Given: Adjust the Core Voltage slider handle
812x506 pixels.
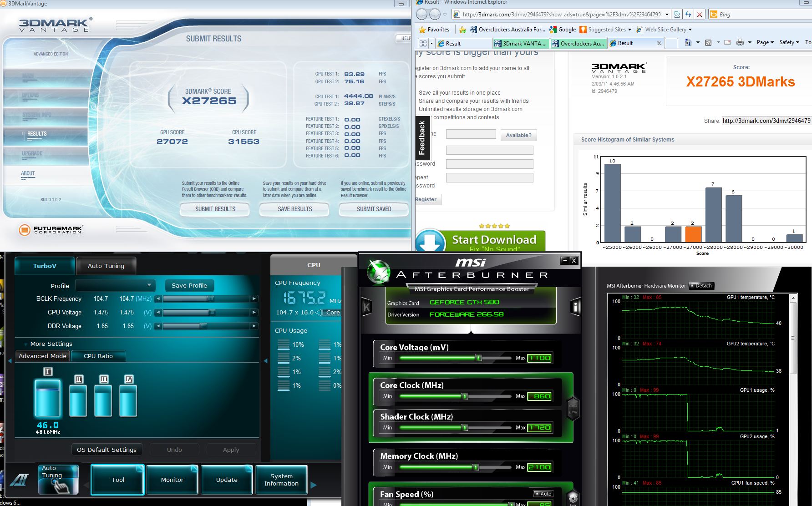Looking at the screenshot, I should (x=478, y=358).
